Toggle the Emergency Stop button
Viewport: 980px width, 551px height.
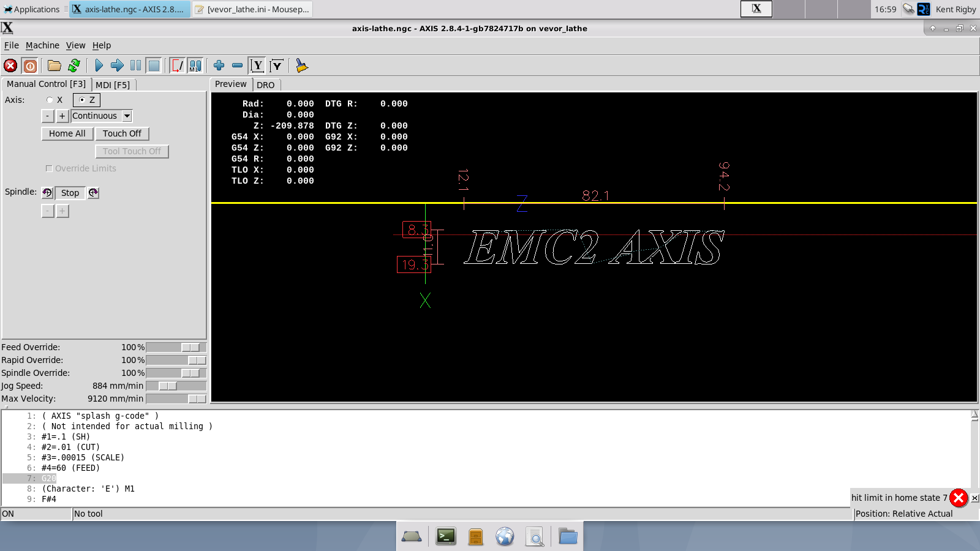pyautogui.click(x=10, y=66)
